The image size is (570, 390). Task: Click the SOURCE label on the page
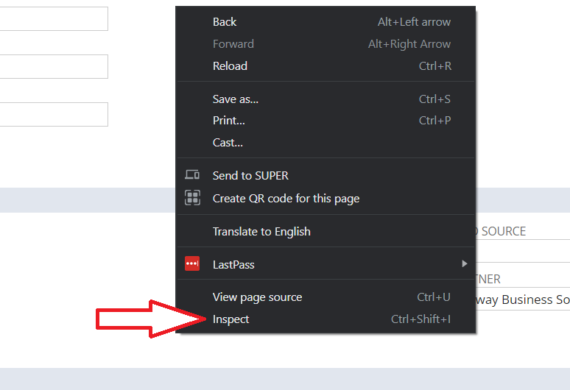[x=503, y=231]
